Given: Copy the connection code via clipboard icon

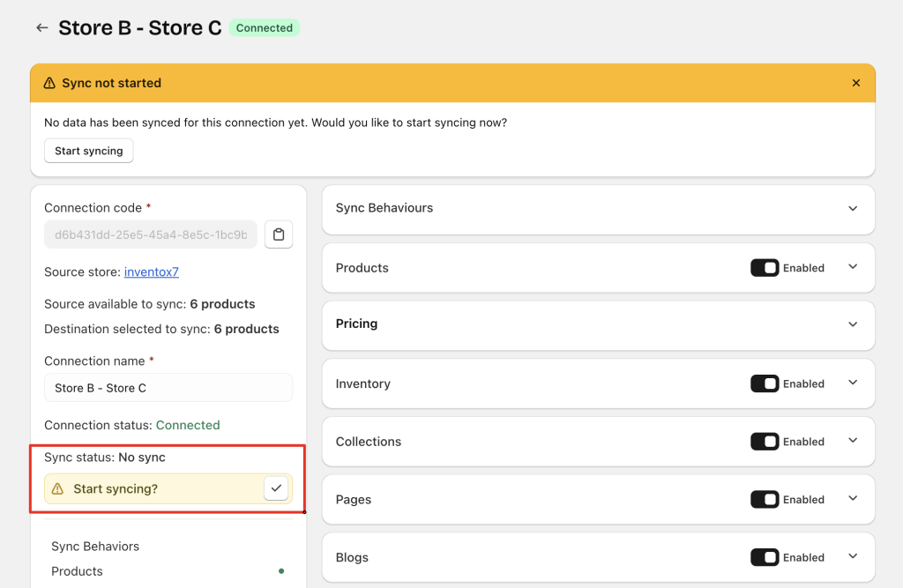Looking at the screenshot, I should 279,234.
